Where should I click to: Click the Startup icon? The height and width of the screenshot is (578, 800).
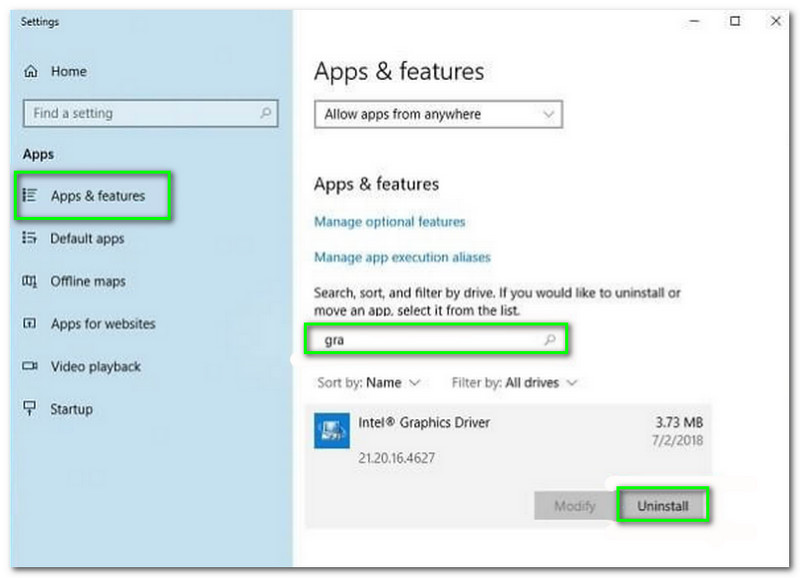coord(30,409)
